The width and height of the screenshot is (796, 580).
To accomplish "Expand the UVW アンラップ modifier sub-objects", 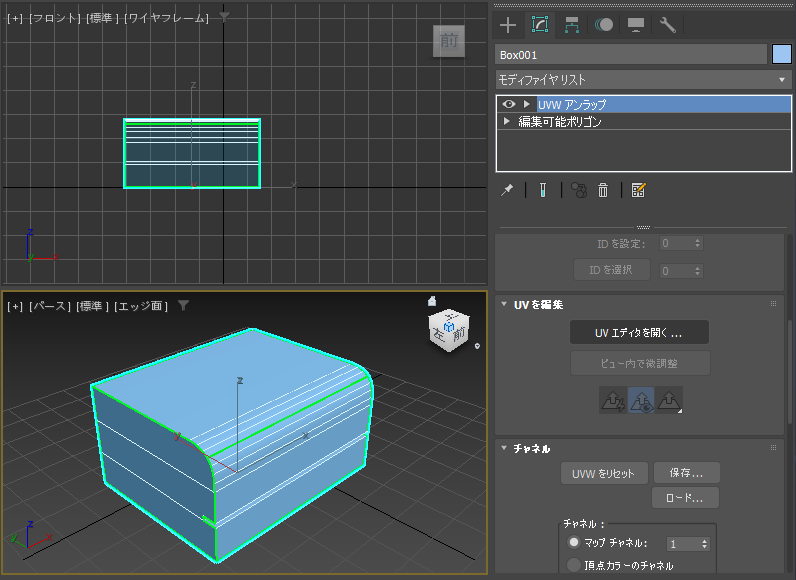I will tap(527, 104).
